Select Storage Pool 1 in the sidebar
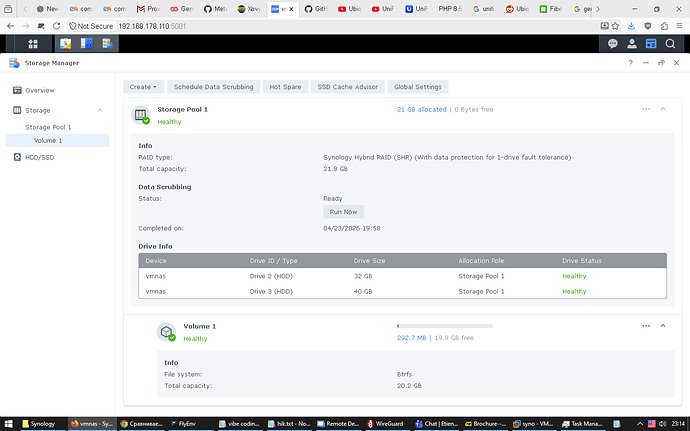This screenshot has height=431, width=690. tap(48, 127)
